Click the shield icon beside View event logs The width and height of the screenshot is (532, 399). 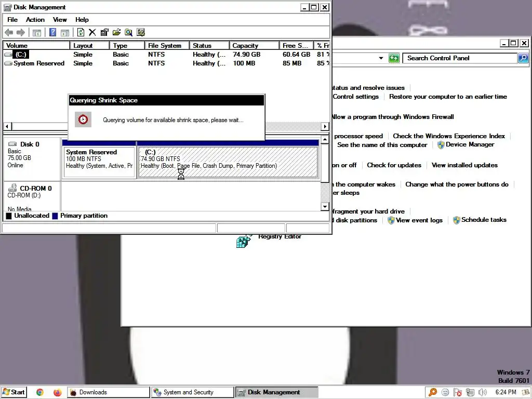coord(391,220)
